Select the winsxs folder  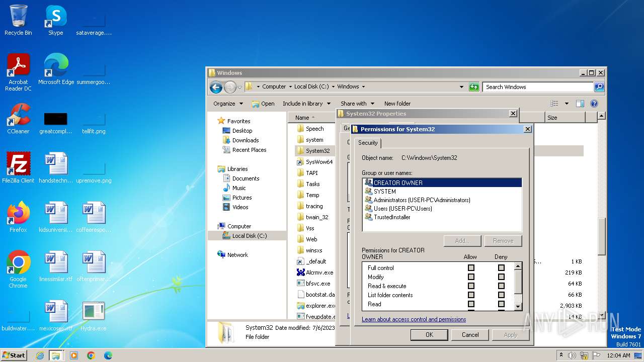coord(310,250)
